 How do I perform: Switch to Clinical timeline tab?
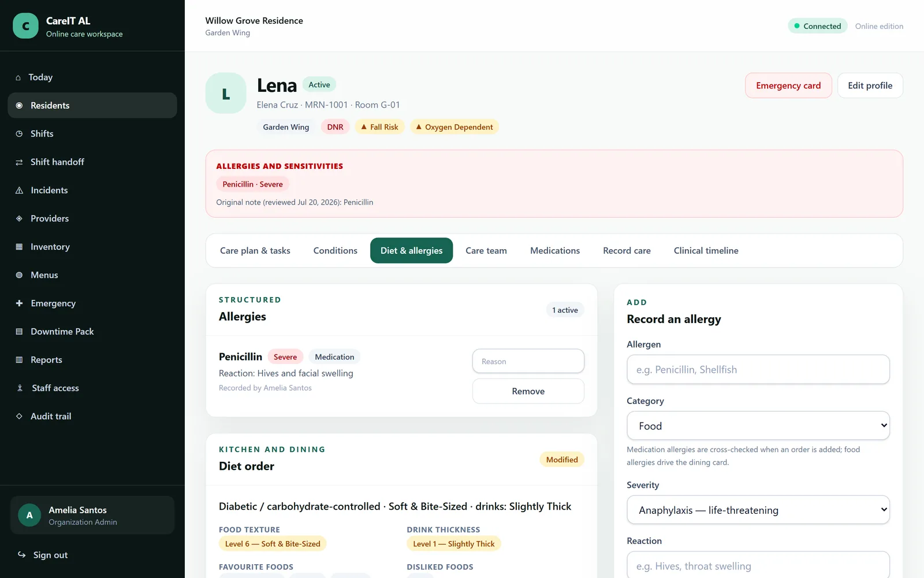coord(706,250)
